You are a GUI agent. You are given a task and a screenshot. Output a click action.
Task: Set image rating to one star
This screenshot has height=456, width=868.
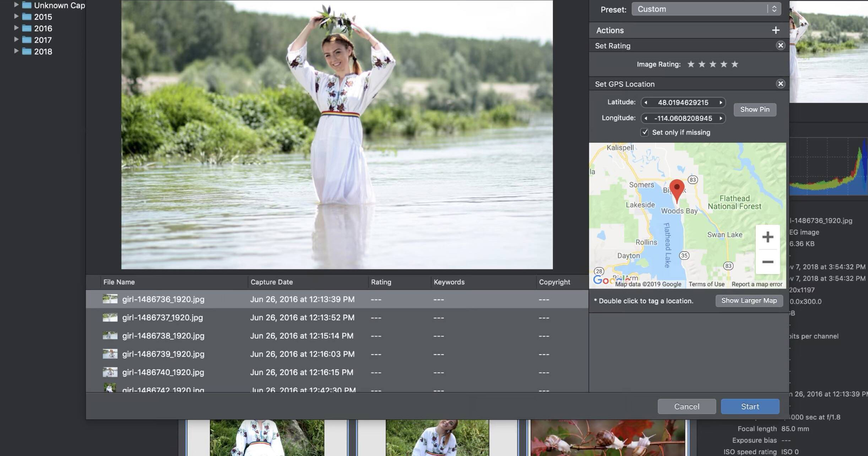pyautogui.click(x=691, y=64)
